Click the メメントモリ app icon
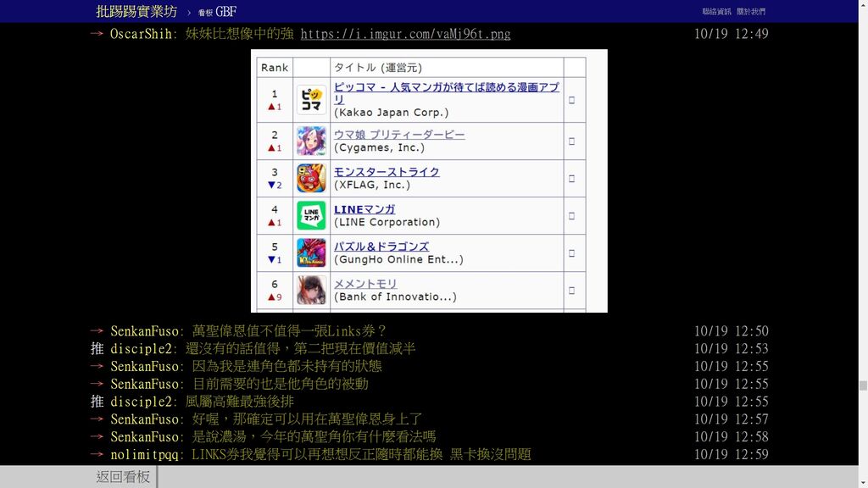 311,290
